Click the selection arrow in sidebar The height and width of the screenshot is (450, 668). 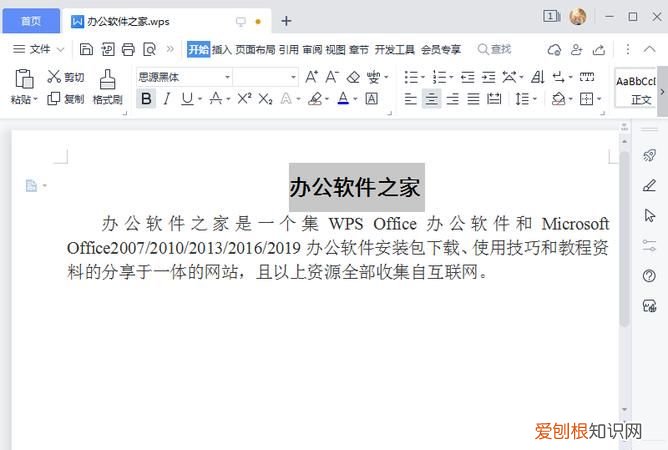click(x=649, y=216)
